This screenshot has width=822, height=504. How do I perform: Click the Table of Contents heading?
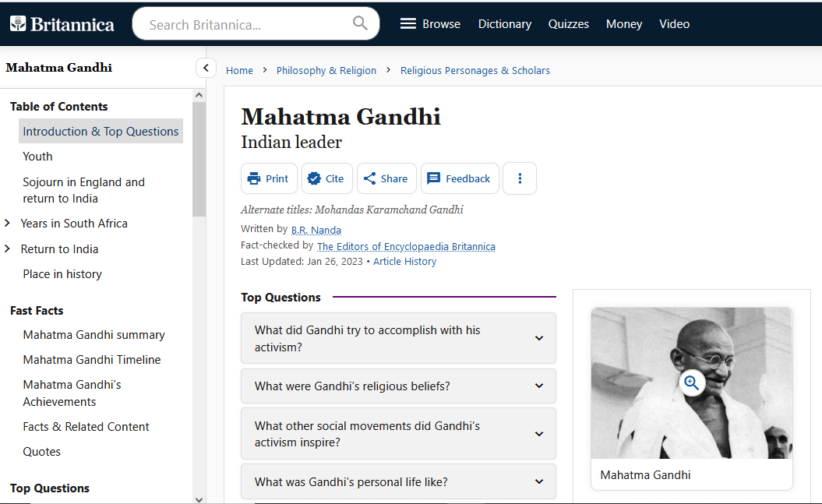pos(58,107)
